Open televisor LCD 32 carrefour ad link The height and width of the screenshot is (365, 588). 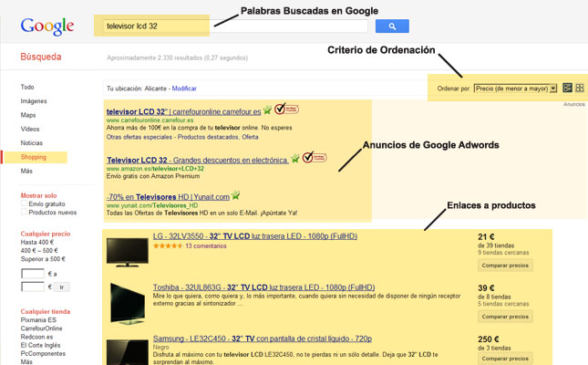pyautogui.click(x=184, y=112)
